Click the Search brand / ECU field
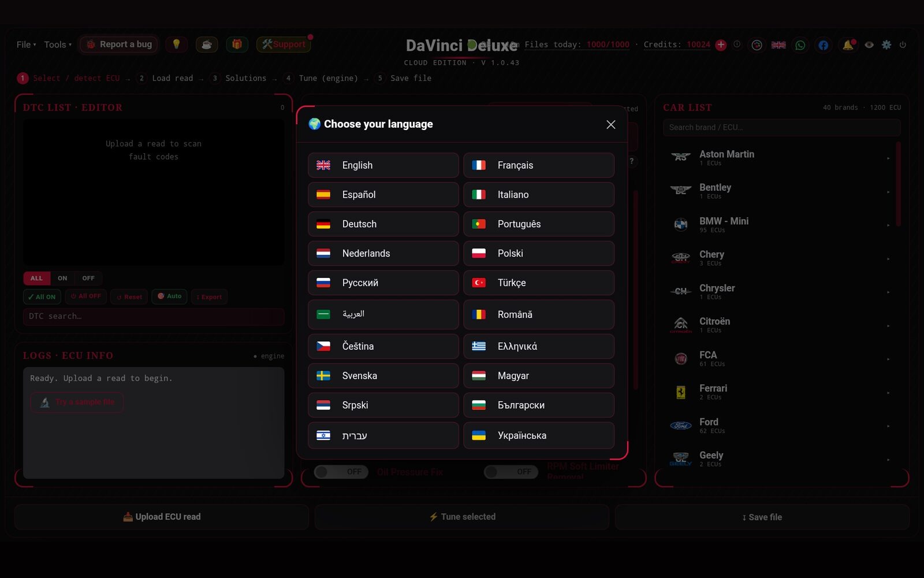 (781, 128)
